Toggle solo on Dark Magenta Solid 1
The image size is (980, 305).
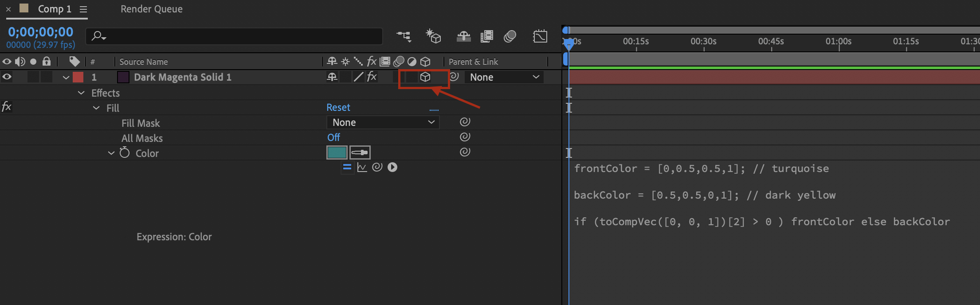click(33, 77)
